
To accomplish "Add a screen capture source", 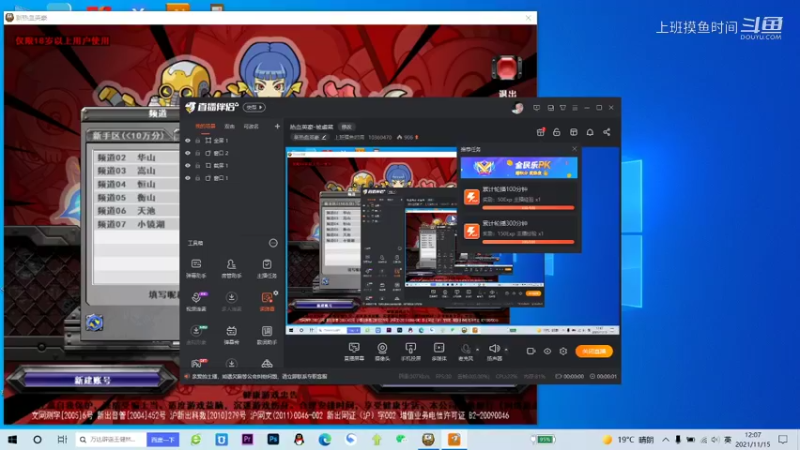I will 354,351.
